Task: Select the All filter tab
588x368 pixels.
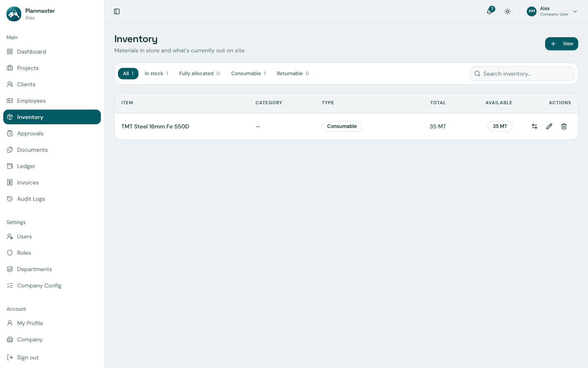Action: click(x=128, y=74)
